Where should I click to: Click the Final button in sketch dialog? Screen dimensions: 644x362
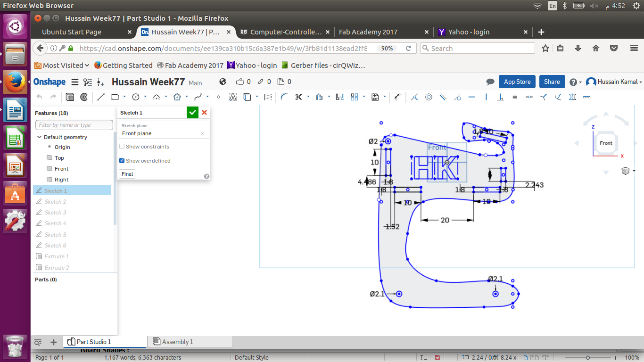pos(127,174)
